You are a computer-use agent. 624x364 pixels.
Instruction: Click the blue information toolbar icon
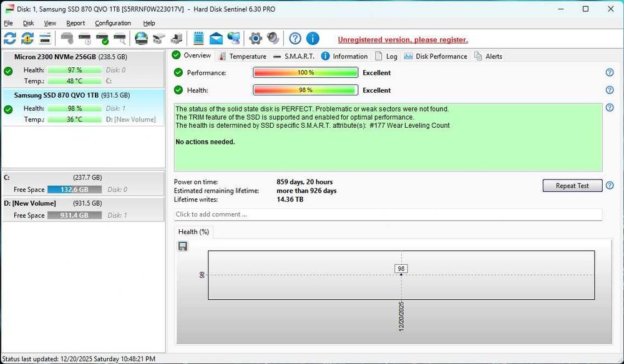click(x=313, y=39)
